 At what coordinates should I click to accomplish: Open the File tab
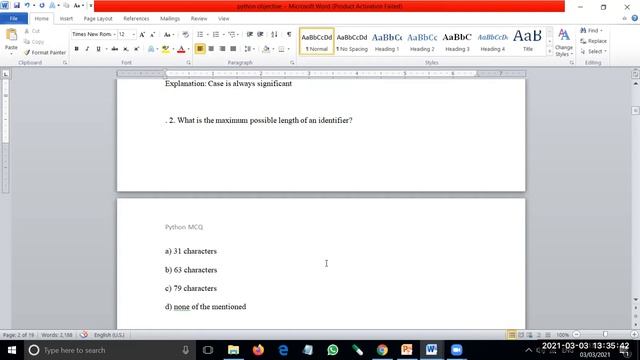tap(14, 19)
